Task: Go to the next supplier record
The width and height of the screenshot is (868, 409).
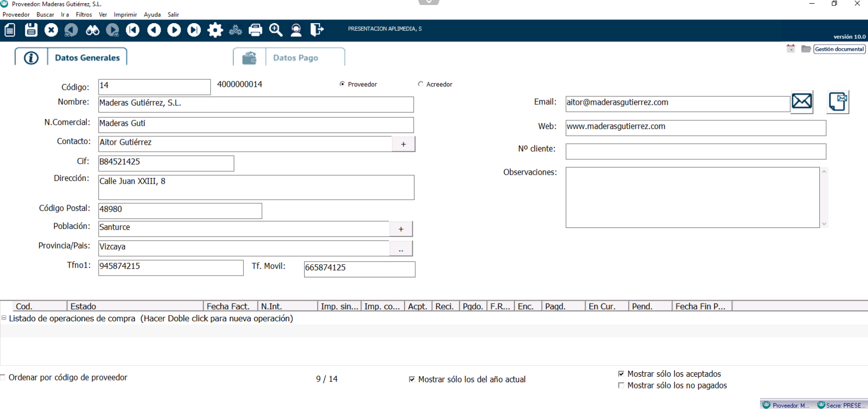Action: (x=174, y=30)
